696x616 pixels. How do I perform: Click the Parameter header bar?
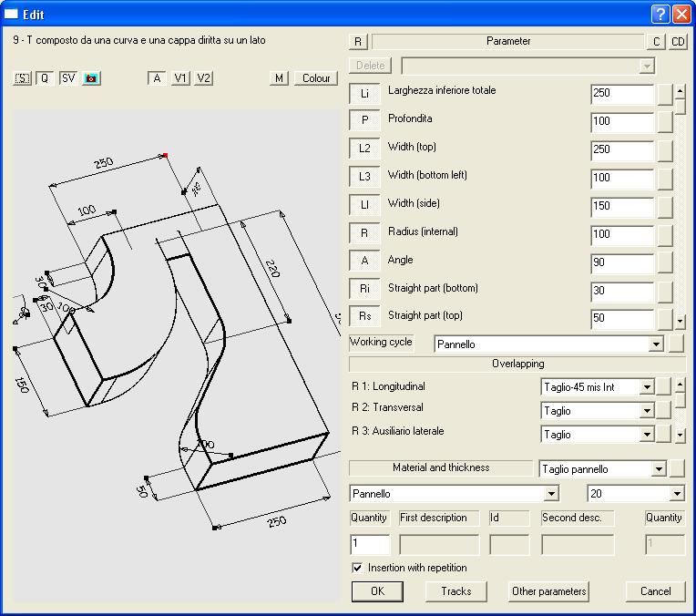pyautogui.click(x=507, y=41)
